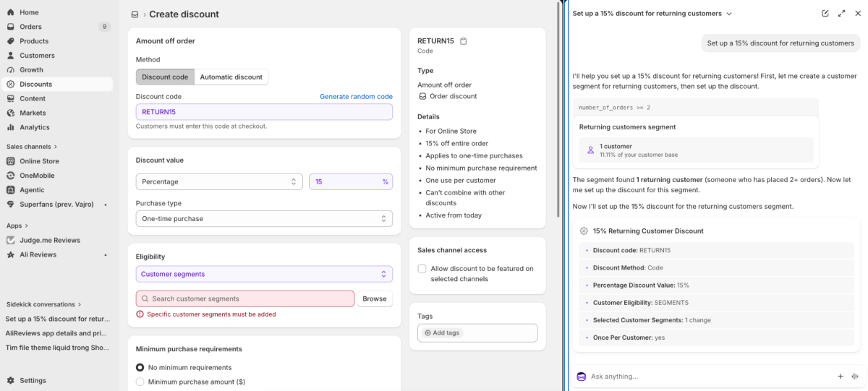Open the Settings gear icon
This screenshot has width=868, height=391.
[x=11, y=380]
